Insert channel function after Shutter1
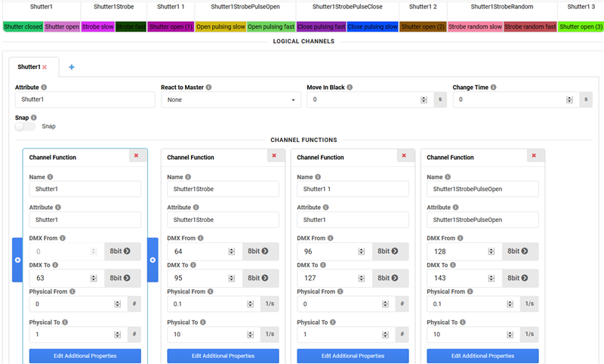Image resolution: width=604 pixels, height=364 pixels. pyautogui.click(x=153, y=260)
